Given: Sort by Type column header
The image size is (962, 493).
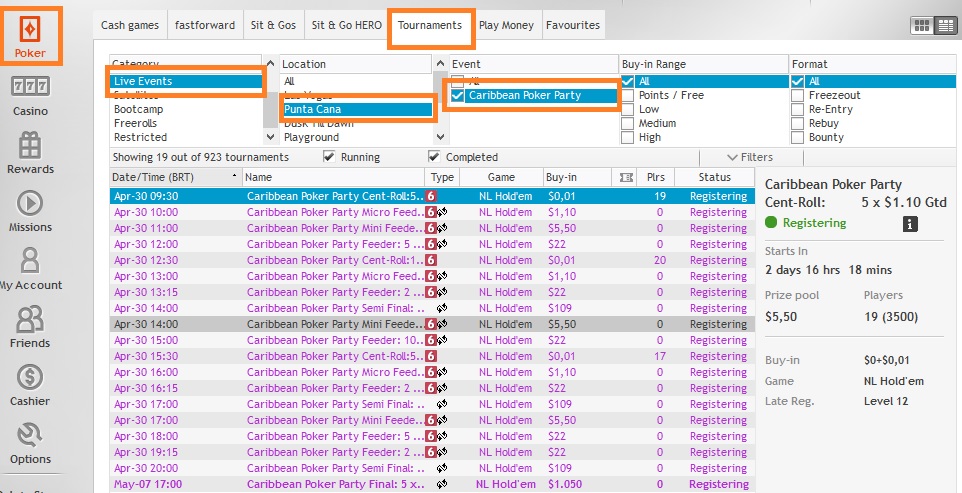Looking at the screenshot, I should coord(442,177).
